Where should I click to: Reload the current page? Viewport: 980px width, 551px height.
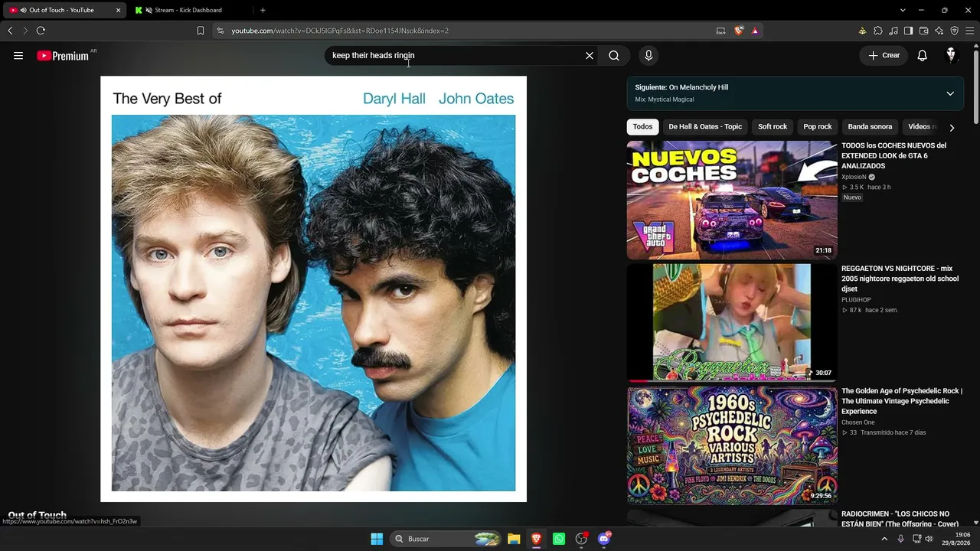pyautogui.click(x=41, y=31)
